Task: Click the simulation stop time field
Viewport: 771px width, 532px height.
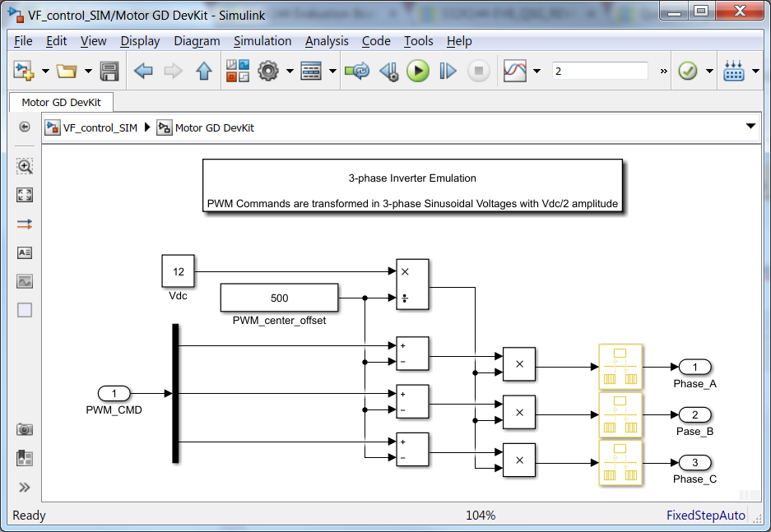Action: [600, 71]
